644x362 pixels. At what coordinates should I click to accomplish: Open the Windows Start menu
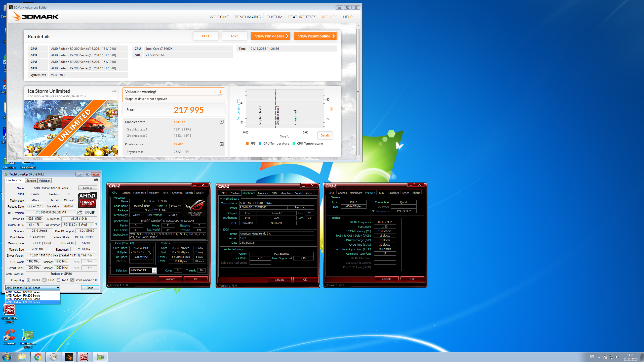pyautogui.click(x=7, y=357)
